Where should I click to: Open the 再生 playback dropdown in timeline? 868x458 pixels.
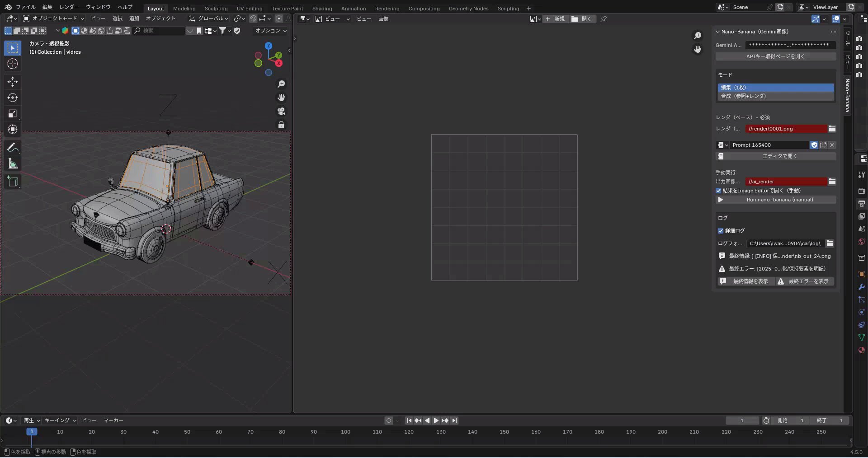[x=32, y=421]
